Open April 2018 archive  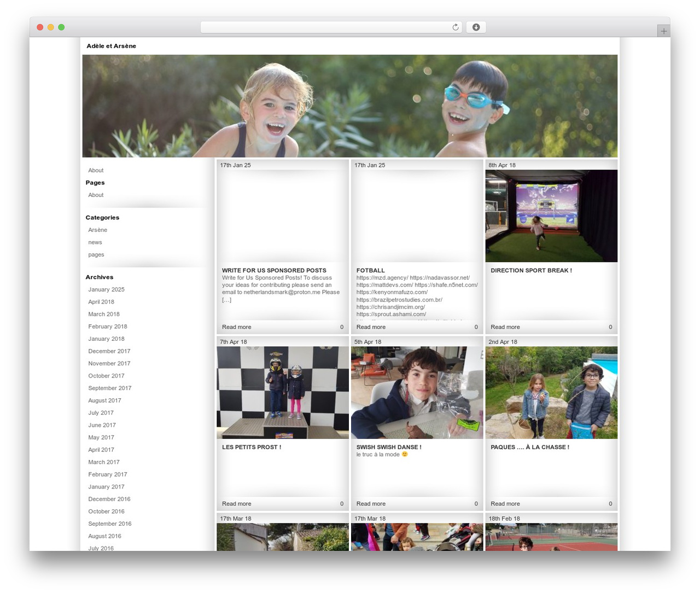coord(101,302)
